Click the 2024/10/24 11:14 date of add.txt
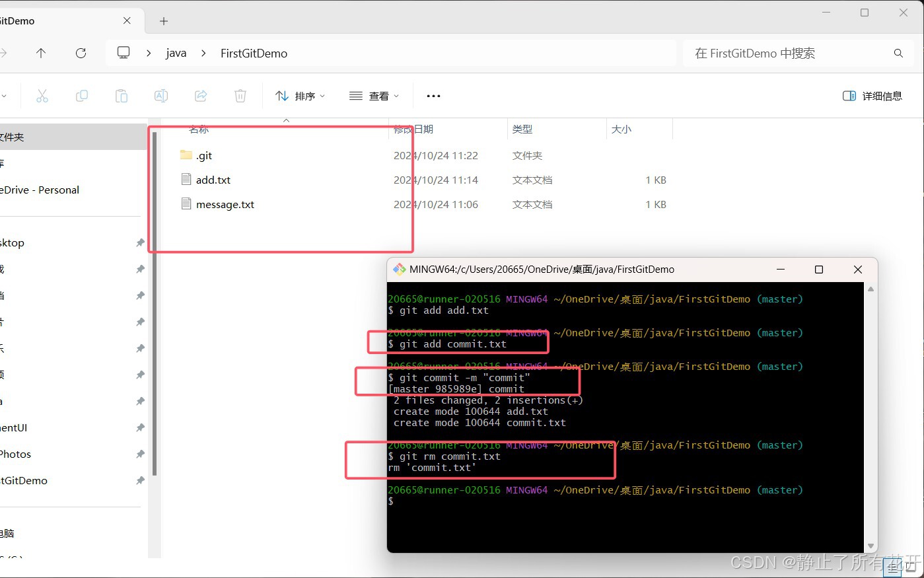 (x=436, y=180)
